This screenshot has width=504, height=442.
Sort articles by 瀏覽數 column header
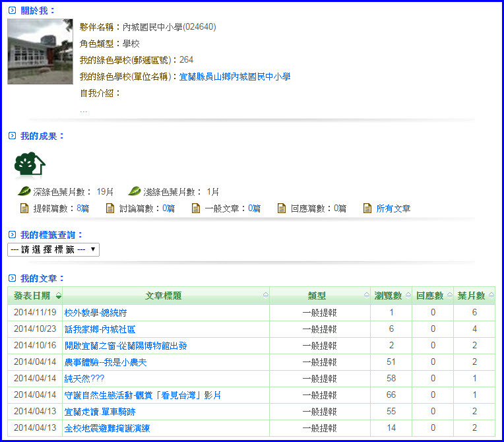pos(391,296)
